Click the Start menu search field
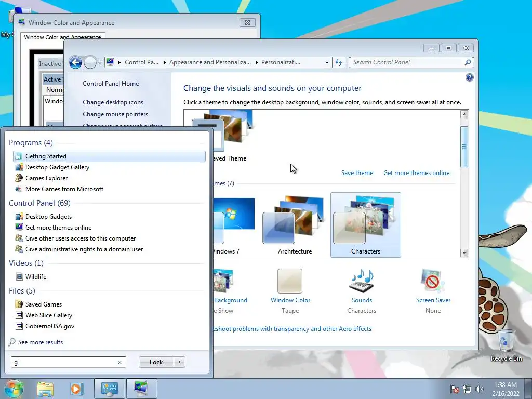 [68, 362]
